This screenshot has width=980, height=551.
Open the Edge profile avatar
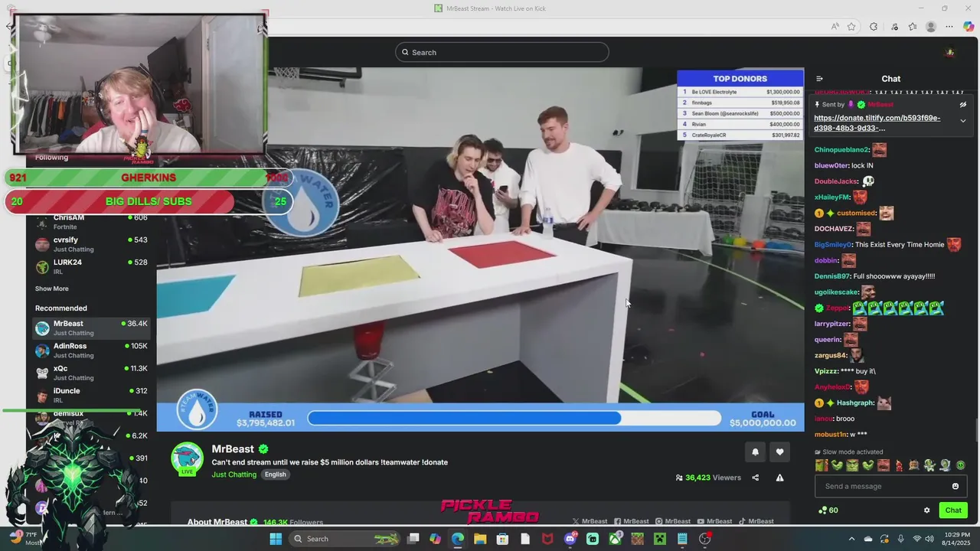pyautogui.click(x=931, y=27)
